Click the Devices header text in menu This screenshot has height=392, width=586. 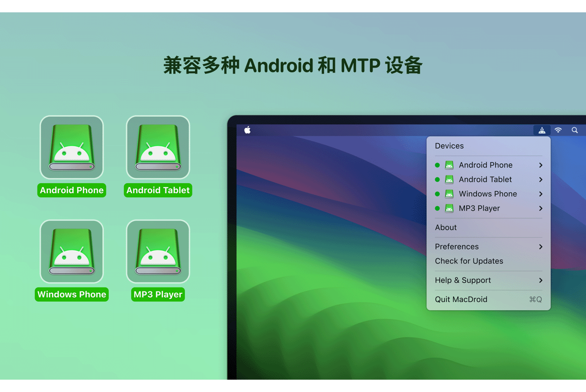[449, 146]
